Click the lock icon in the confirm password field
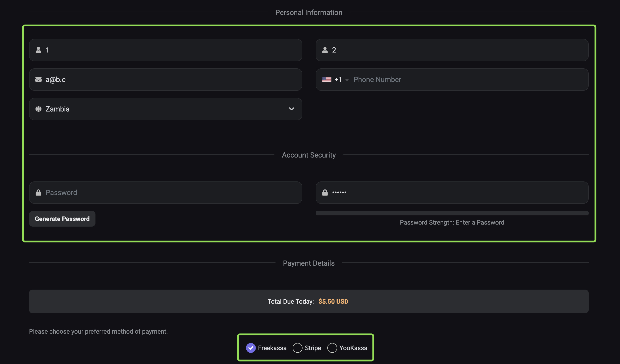The width and height of the screenshot is (620, 364). pos(325,193)
